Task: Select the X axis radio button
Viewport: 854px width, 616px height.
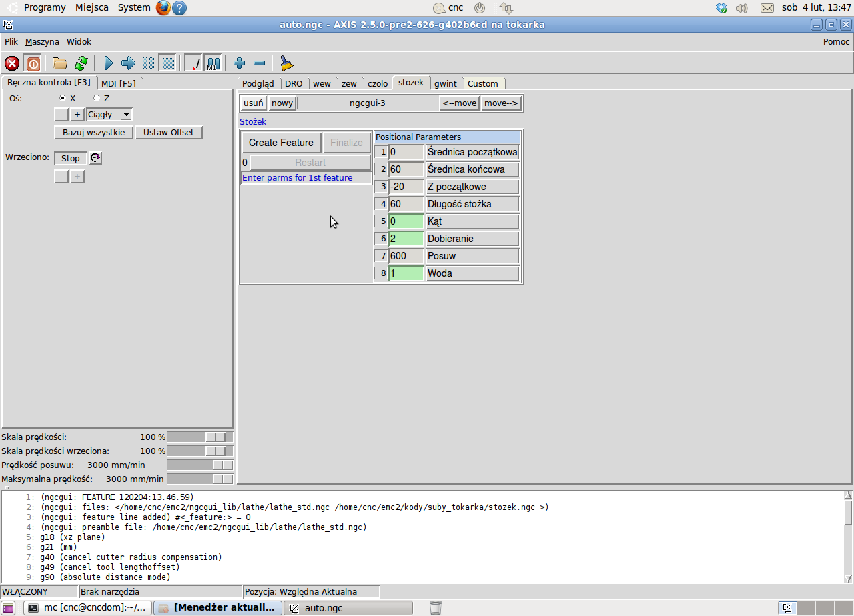Action: click(x=63, y=98)
